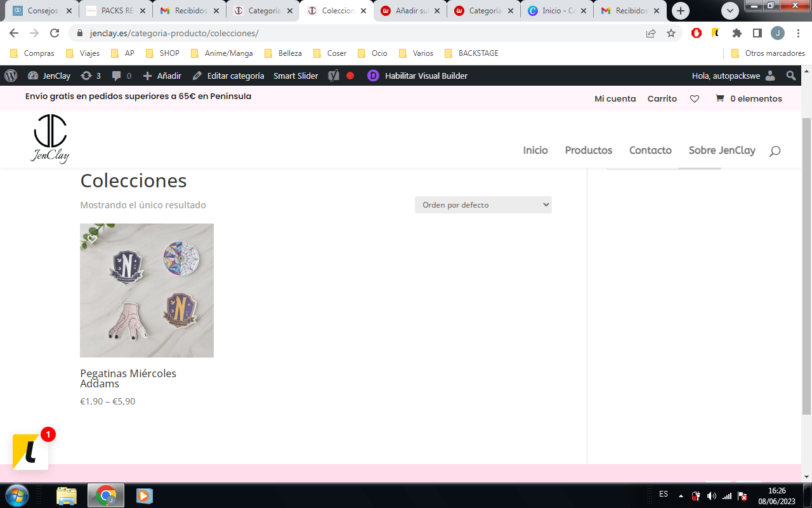
Task: Click the yellow extension icon in toolbar
Action: tap(716, 33)
